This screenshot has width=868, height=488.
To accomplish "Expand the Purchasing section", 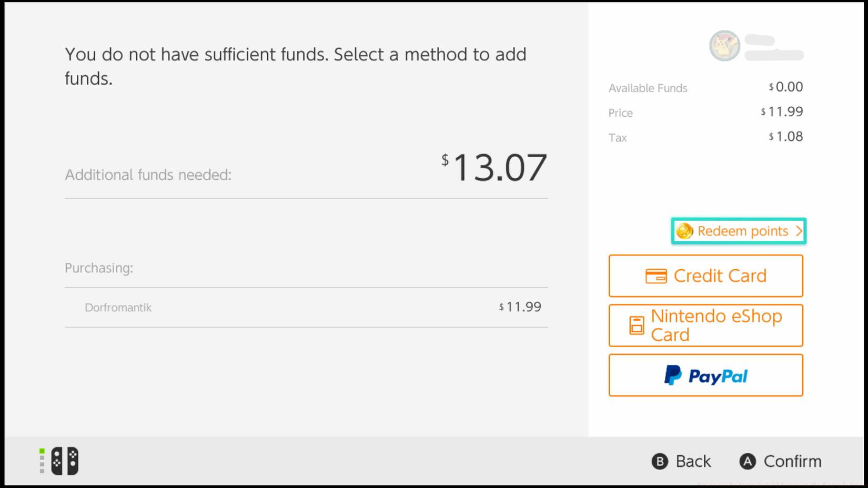I will click(x=98, y=268).
